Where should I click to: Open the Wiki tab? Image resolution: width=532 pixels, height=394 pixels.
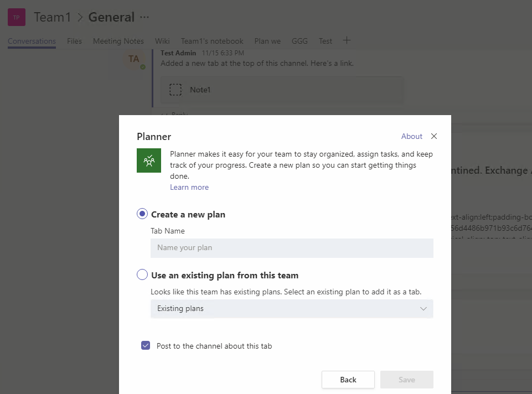click(x=162, y=41)
